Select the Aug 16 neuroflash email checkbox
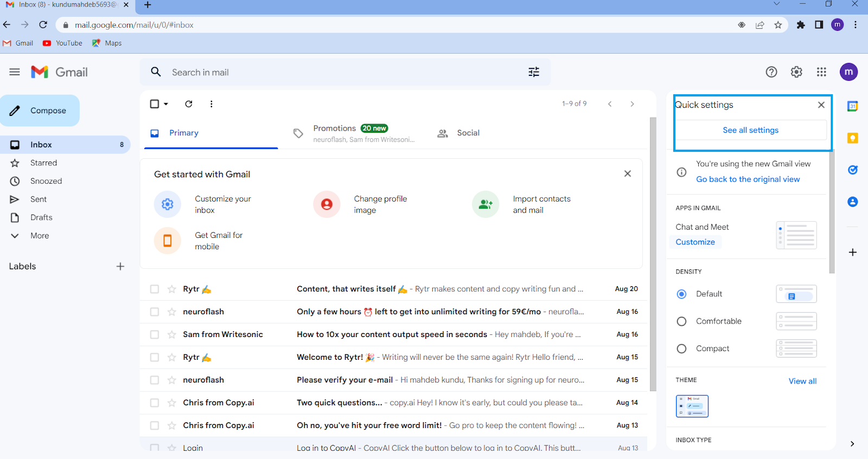Screen dimensions: 868x459 [x=155, y=312]
